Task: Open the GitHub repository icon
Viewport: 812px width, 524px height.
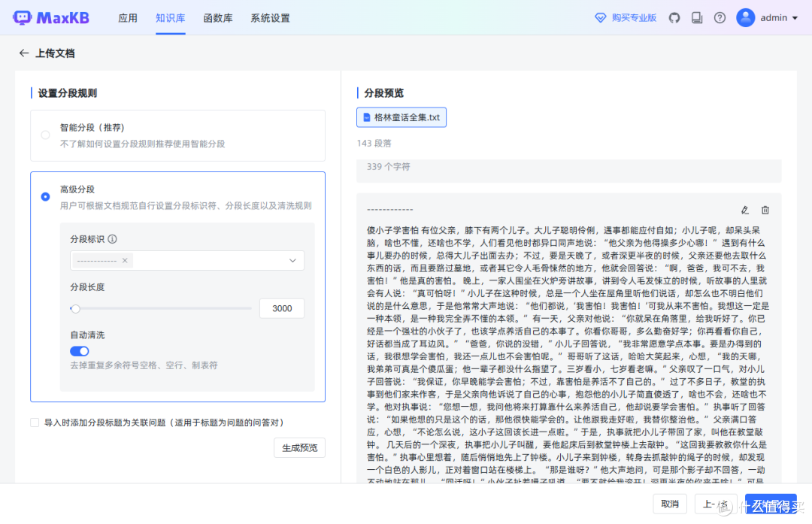Action: coord(674,17)
